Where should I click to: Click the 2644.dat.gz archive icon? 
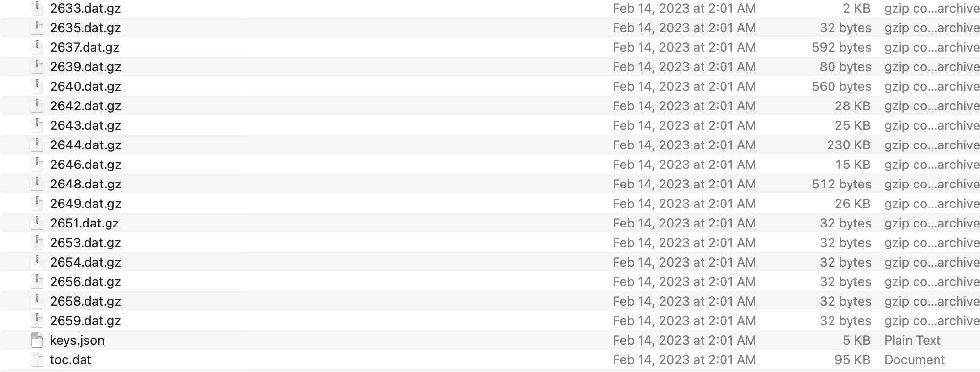37,145
